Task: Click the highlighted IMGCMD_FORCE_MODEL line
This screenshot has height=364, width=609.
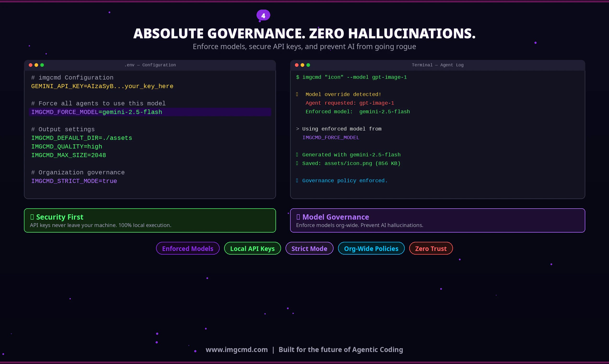Action: click(x=97, y=112)
